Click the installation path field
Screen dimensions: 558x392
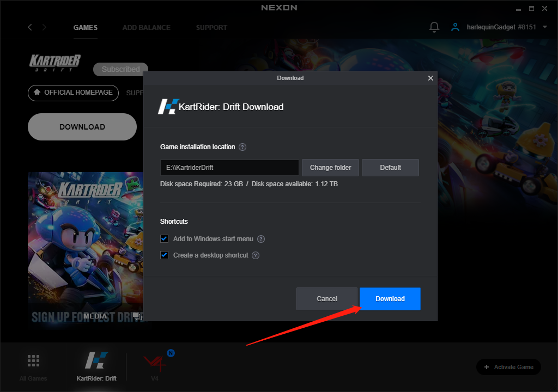pos(229,168)
